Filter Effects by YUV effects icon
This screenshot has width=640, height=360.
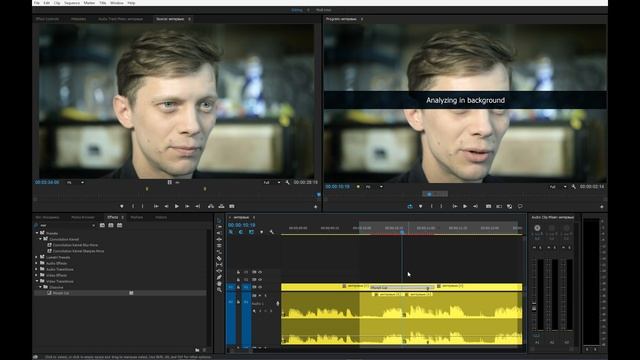[120, 225]
